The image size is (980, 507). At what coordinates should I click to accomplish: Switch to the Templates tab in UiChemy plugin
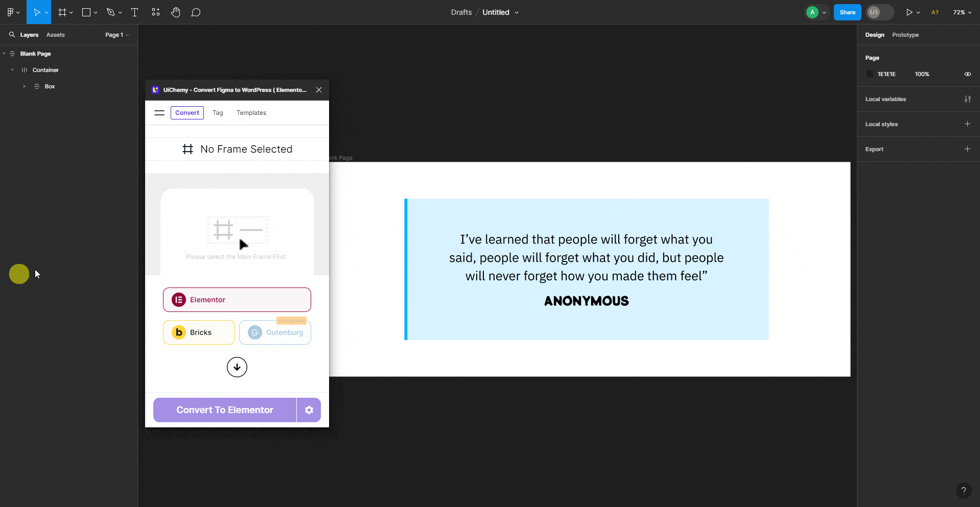click(251, 112)
